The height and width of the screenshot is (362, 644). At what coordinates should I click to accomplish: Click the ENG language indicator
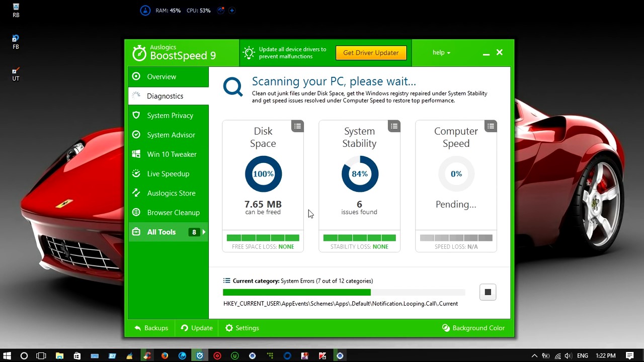coord(583,355)
